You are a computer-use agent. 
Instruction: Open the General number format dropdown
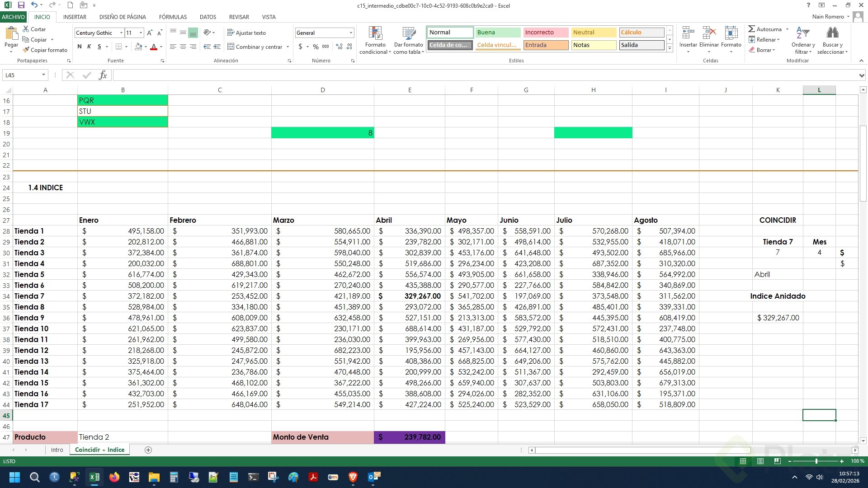coord(351,33)
